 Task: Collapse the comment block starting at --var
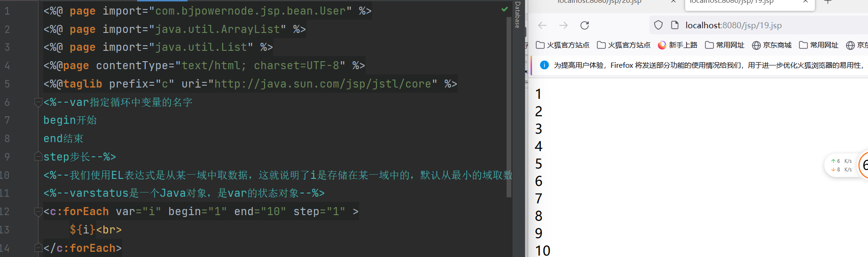tap(39, 102)
